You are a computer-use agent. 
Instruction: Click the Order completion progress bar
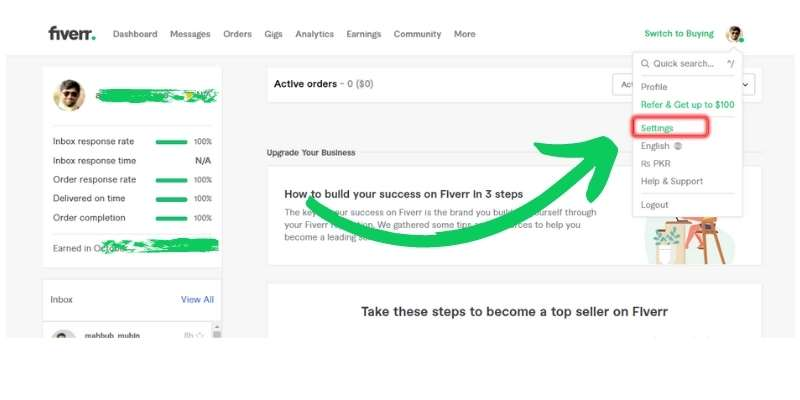click(171, 218)
